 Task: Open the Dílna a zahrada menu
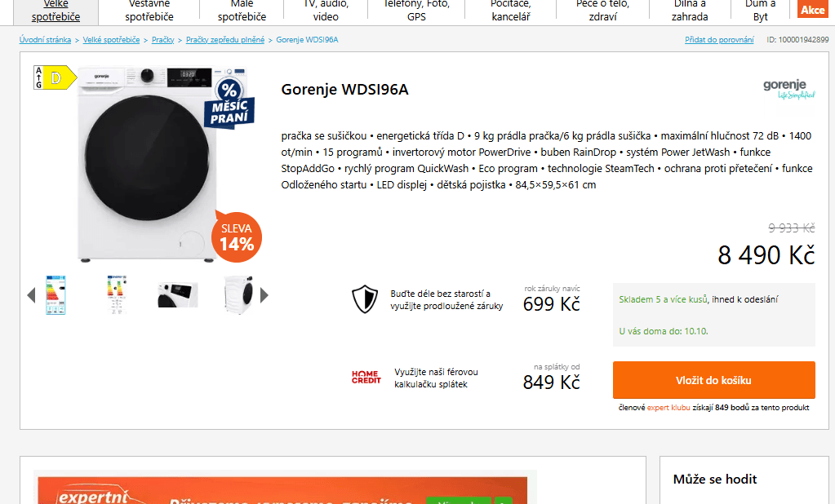690,11
